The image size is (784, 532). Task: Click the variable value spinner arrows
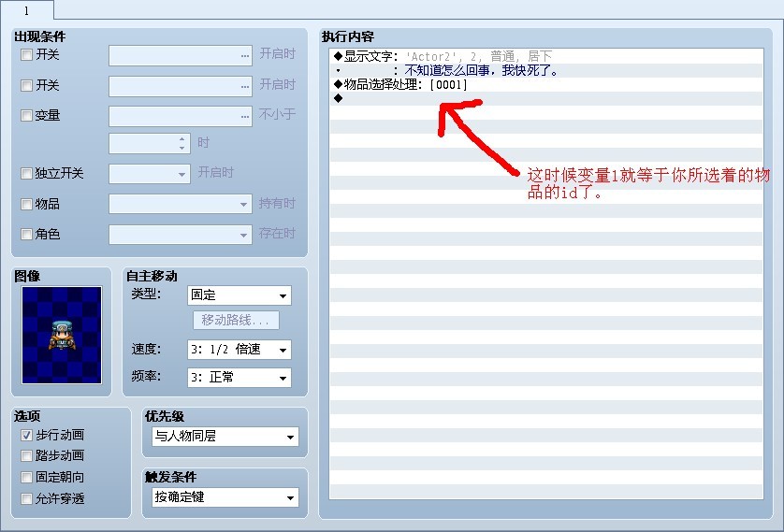[x=182, y=143]
